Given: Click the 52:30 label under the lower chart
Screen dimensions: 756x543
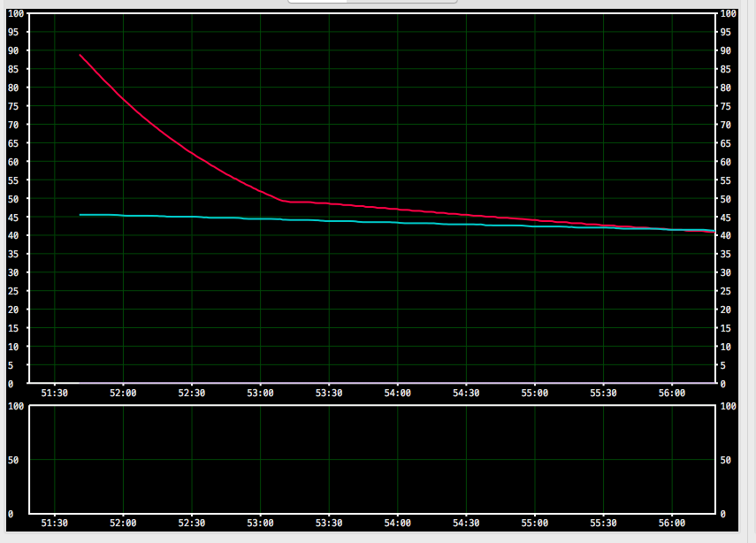Looking at the screenshot, I should [192, 522].
